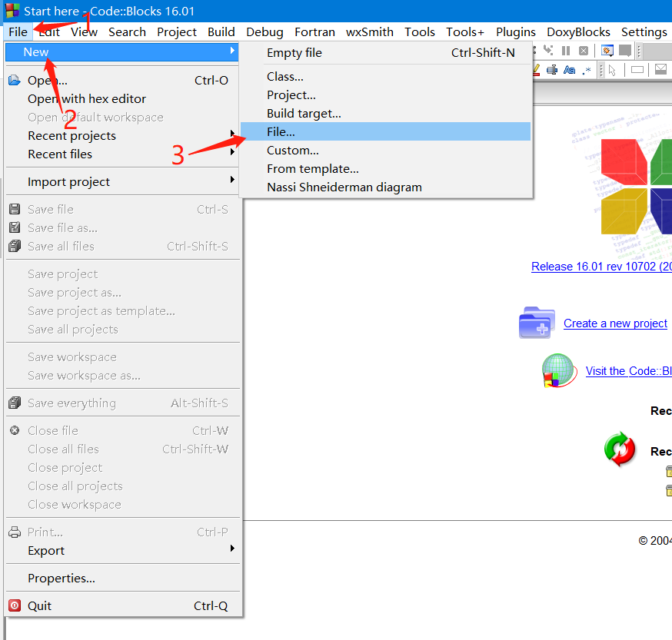Open the Project menu
The image size is (672, 640).
click(x=177, y=32)
